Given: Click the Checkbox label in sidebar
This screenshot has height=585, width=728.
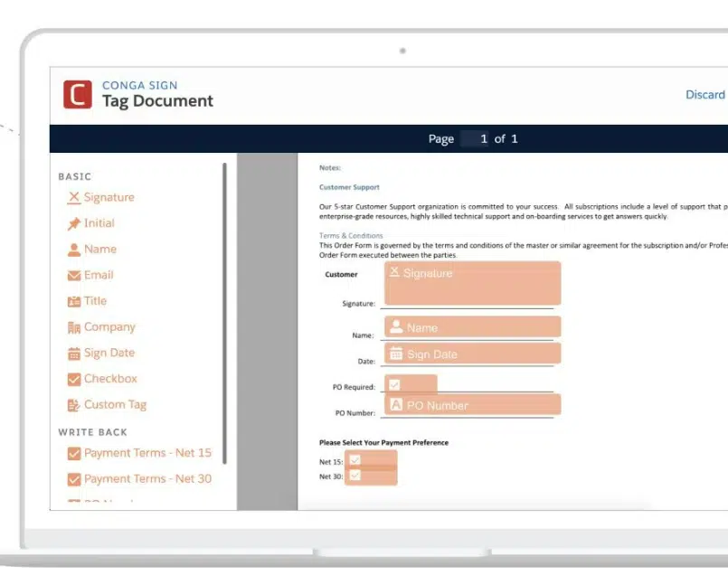Looking at the screenshot, I should coord(110,379).
